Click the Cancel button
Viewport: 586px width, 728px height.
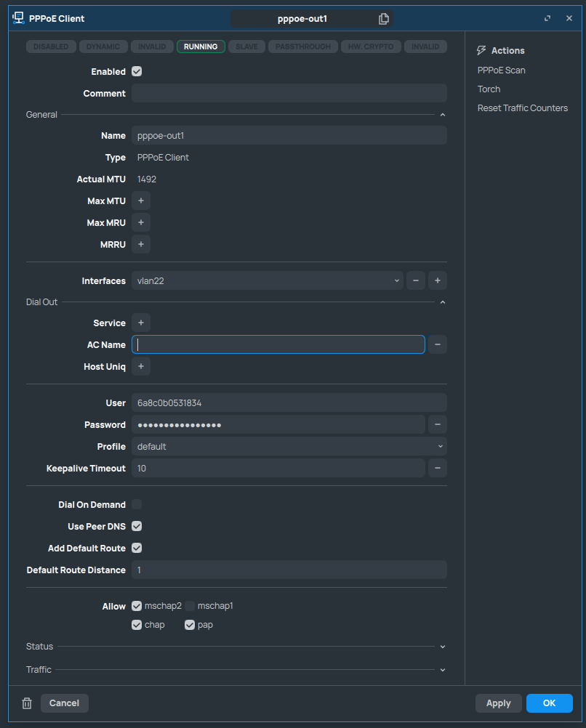tap(64, 703)
